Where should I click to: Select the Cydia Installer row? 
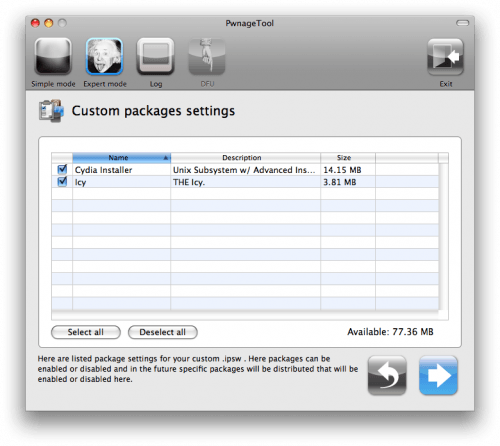click(x=245, y=170)
